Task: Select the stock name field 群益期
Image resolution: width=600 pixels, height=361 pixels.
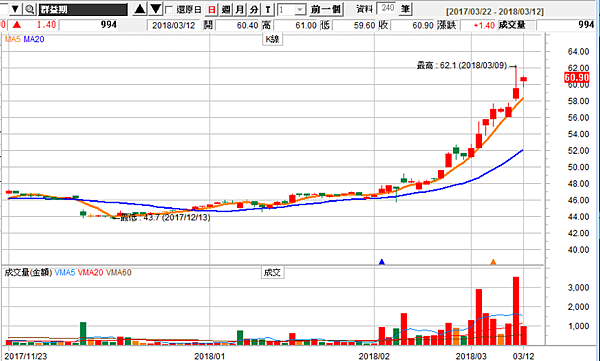Action: click(x=83, y=10)
